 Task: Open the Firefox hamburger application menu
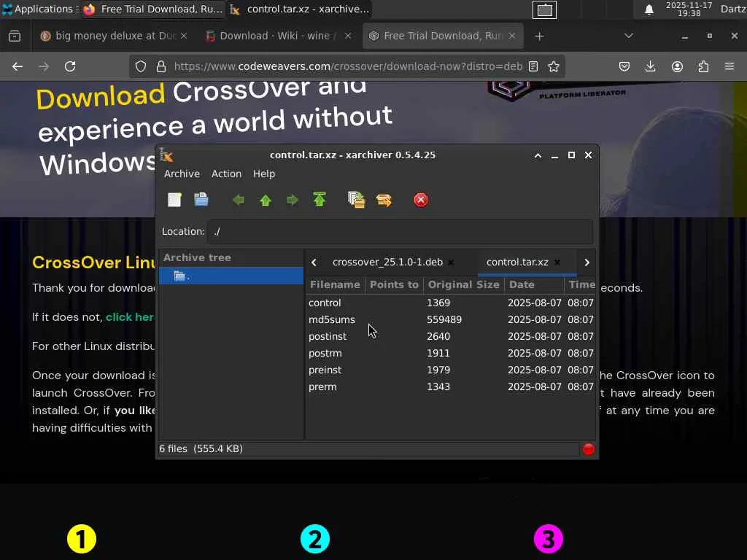(x=729, y=66)
